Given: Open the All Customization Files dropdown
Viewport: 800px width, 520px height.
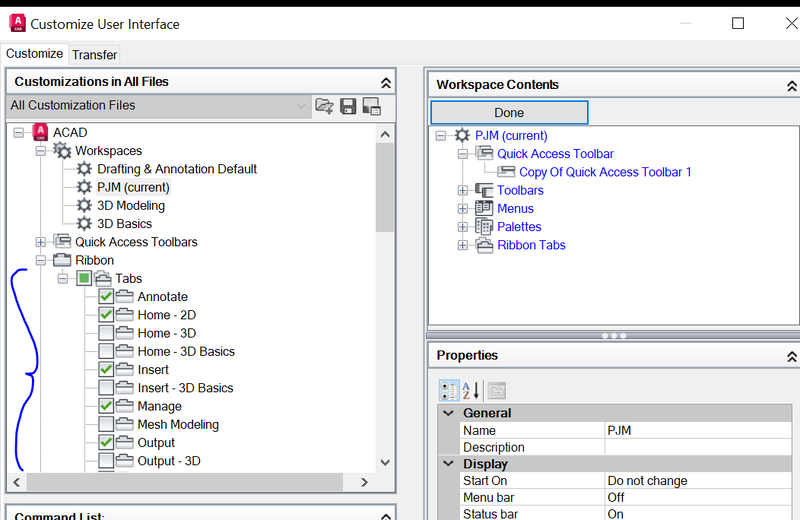Looking at the screenshot, I should tap(159, 106).
